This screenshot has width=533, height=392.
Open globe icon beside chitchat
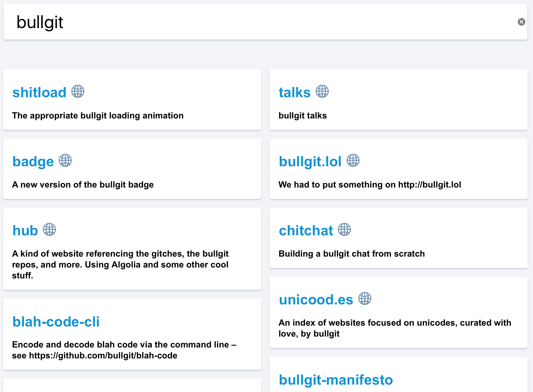pyautogui.click(x=344, y=230)
